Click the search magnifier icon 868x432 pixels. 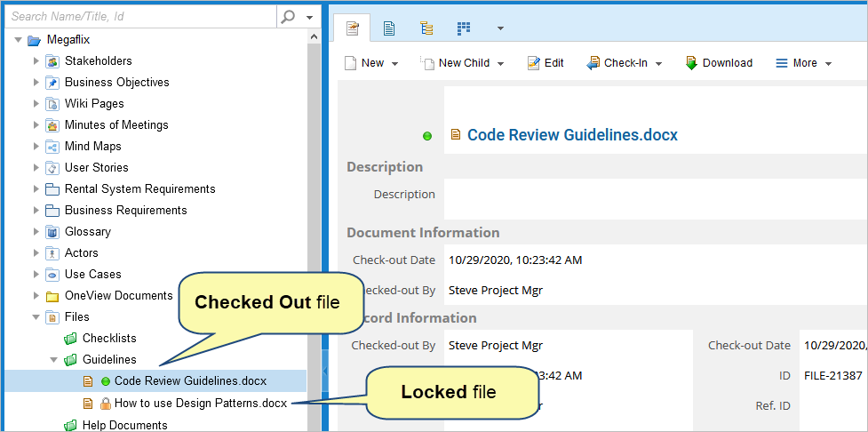pos(288,17)
